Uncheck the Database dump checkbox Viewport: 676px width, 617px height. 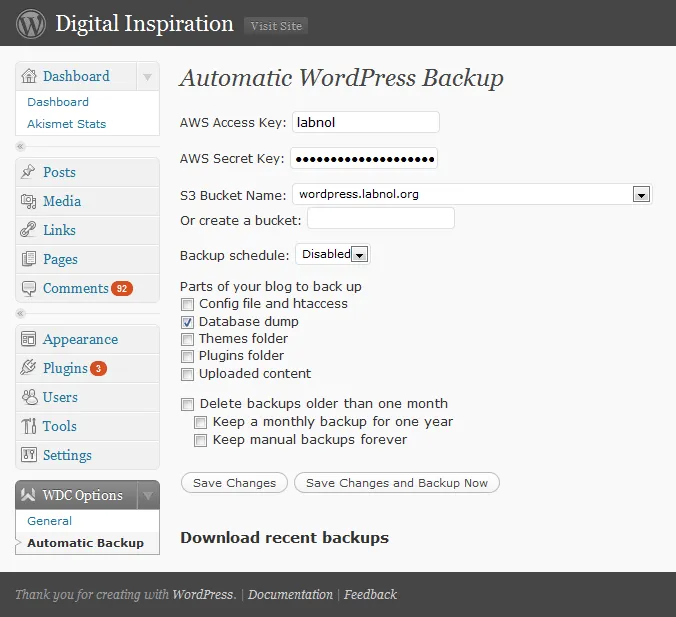[x=187, y=322]
